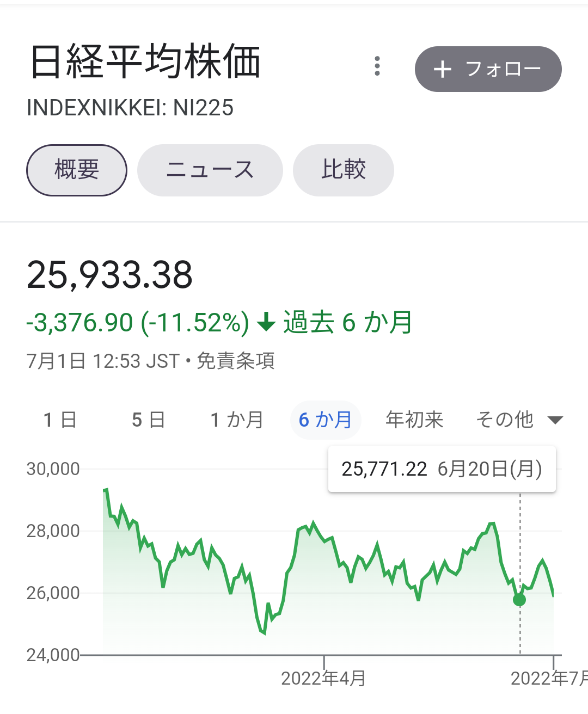Choose the 1 日 time range
Image resolution: width=588 pixels, height=714 pixels.
60,420
